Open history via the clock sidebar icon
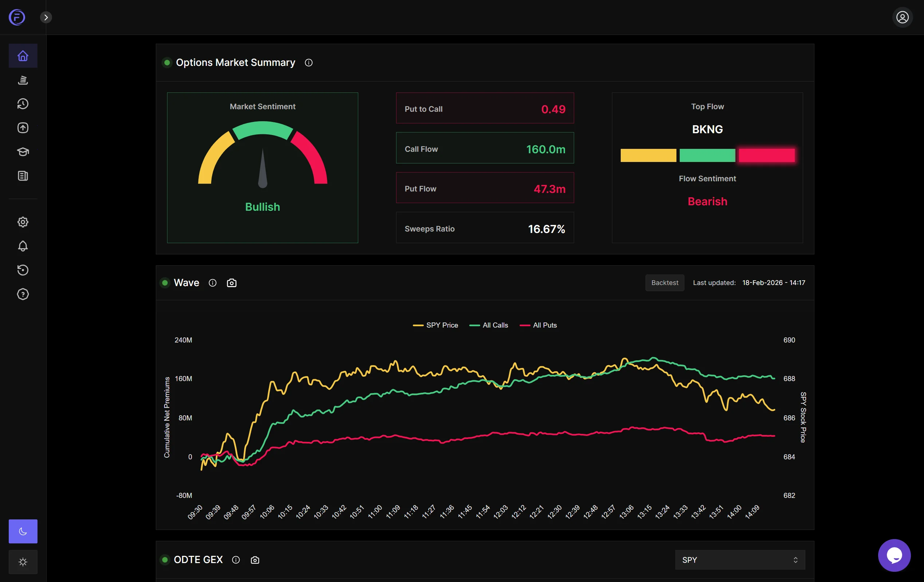Viewport: 924px width, 582px height. click(23, 103)
